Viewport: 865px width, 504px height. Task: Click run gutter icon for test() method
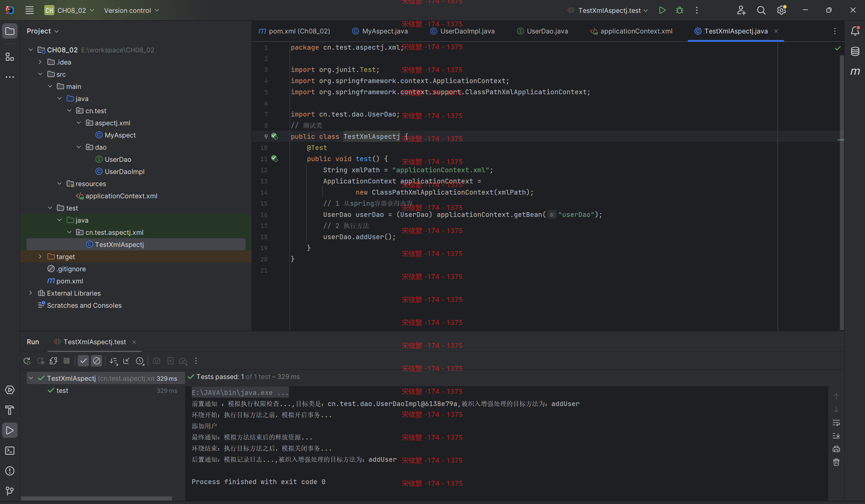(274, 159)
